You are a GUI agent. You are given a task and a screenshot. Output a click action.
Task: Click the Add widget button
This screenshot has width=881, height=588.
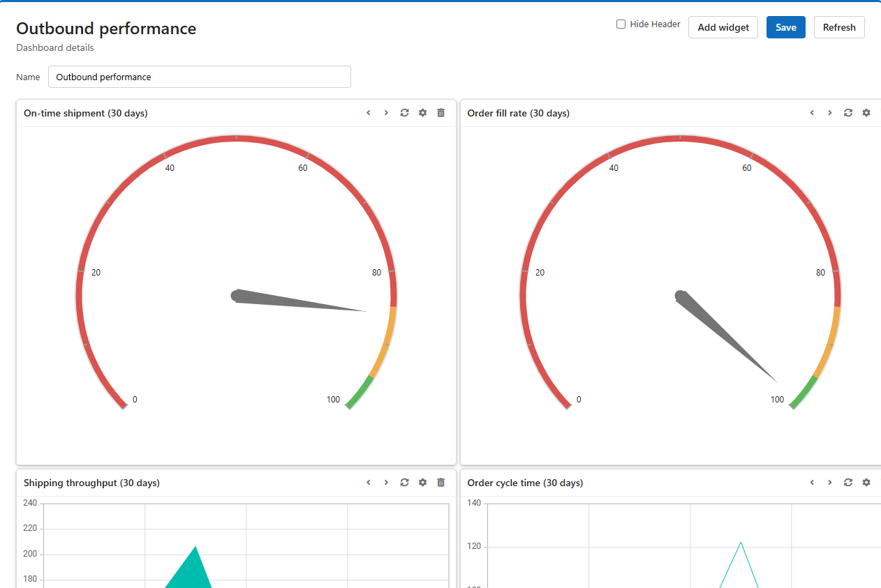point(723,27)
